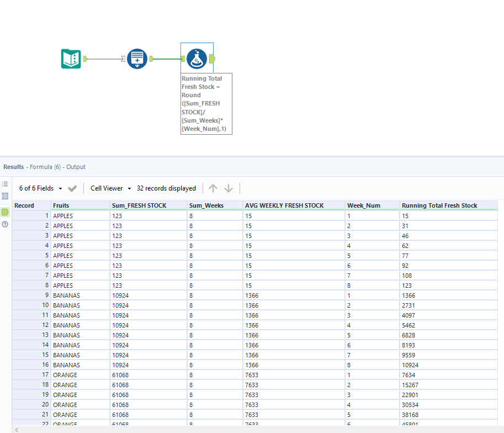Click the down arrow to jump to next record
Screen dimensions: 504x433
pos(228,188)
